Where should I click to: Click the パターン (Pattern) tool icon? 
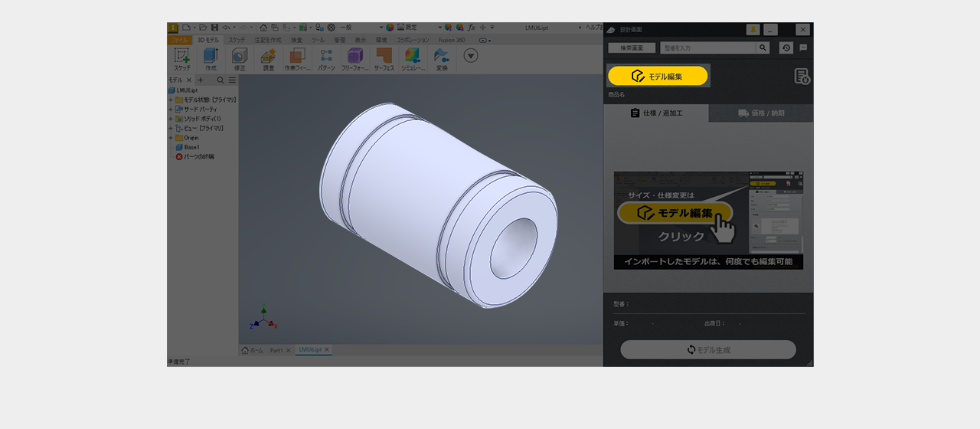(326, 56)
